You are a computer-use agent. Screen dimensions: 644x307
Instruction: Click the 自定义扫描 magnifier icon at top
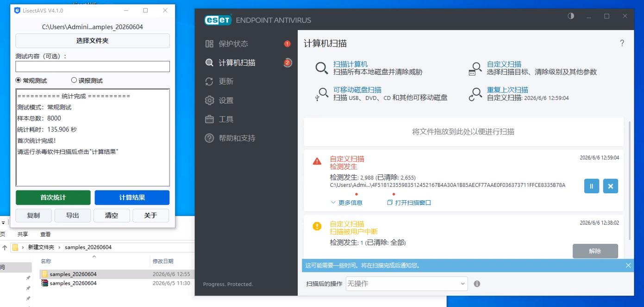475,69
